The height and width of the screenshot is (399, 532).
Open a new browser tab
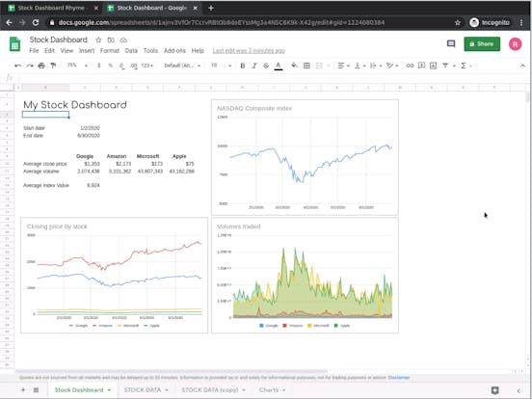coord(211,8)
